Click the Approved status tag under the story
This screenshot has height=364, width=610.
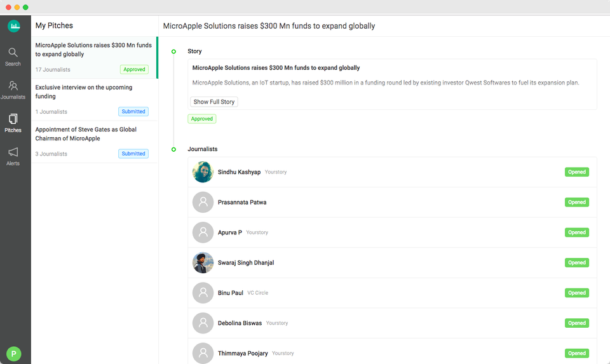tap(202, 119)
